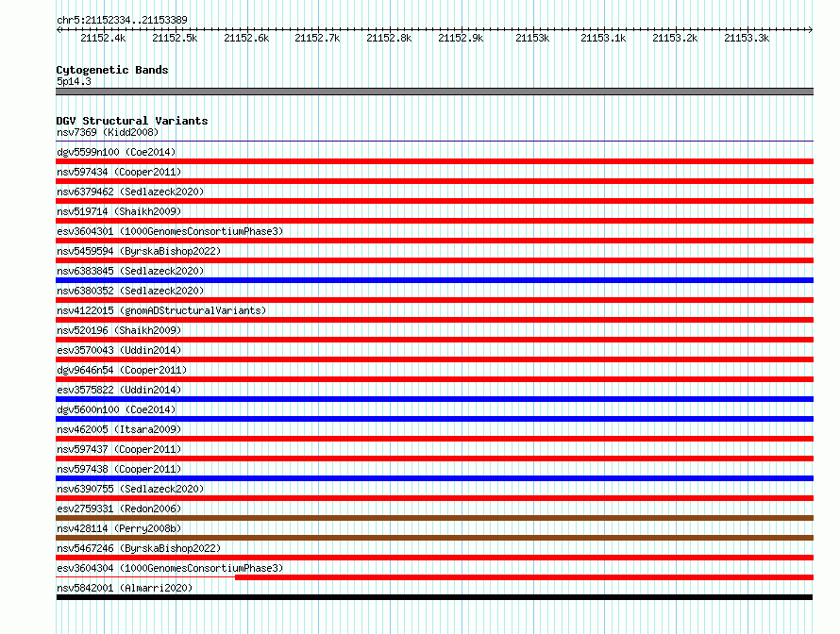Click the brown bar under esv2759331
The width and height of the screenshot is (840, 634).
coord(434,518)
